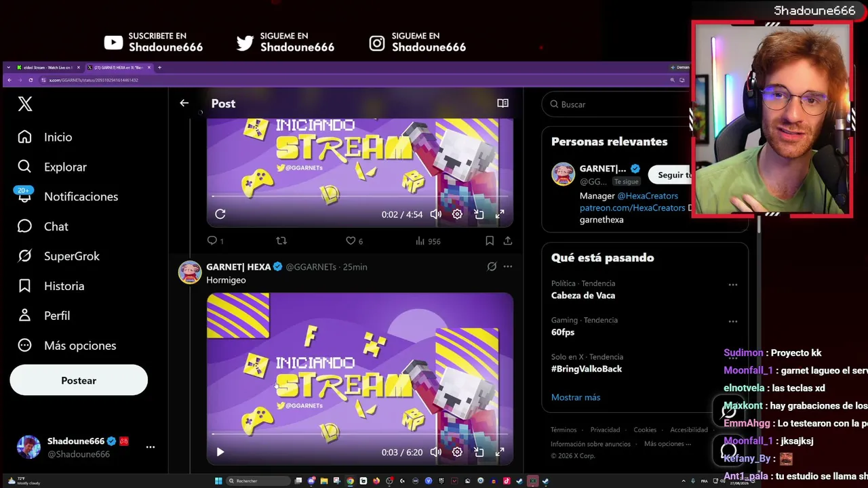The width and height of the screenshot is (868, 488).
Task: Open the Cookies footer link
Action: click(x=645, y=430)
